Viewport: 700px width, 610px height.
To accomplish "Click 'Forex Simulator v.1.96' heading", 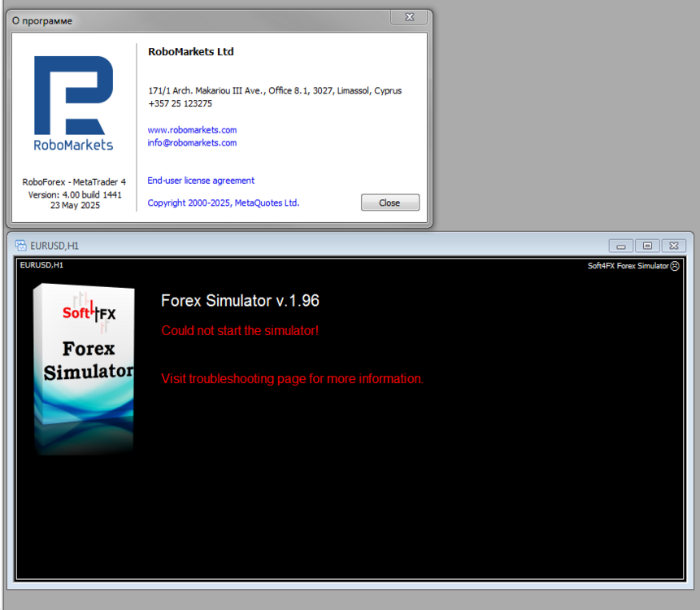I will 240,301.
